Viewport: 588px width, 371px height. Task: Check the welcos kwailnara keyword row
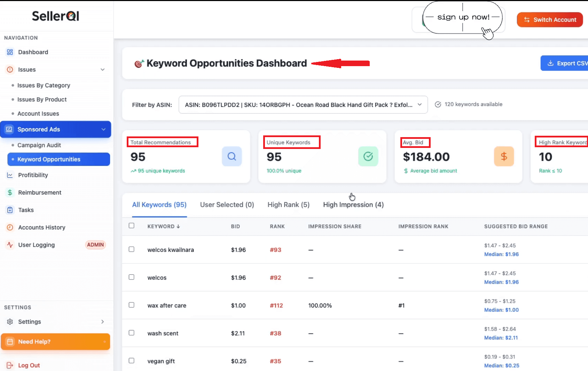pos(131,249)
